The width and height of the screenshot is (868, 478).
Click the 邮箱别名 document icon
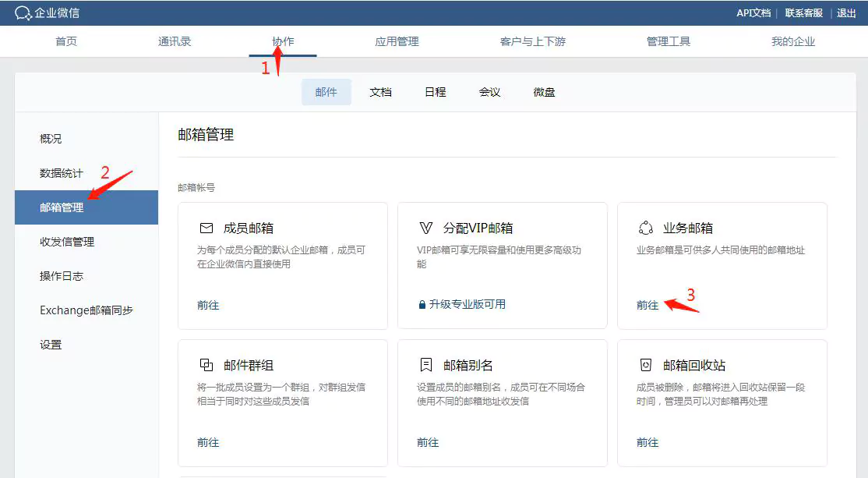pos(425,364)
